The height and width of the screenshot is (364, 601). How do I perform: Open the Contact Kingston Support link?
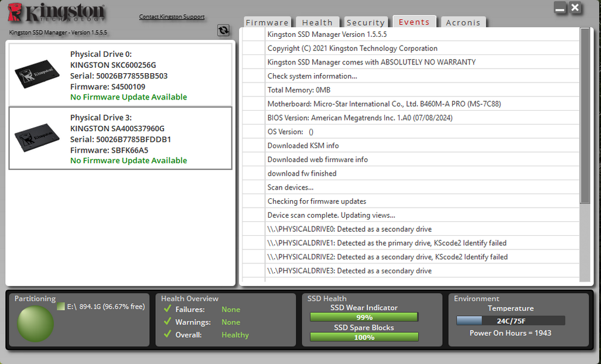point(172,16)
